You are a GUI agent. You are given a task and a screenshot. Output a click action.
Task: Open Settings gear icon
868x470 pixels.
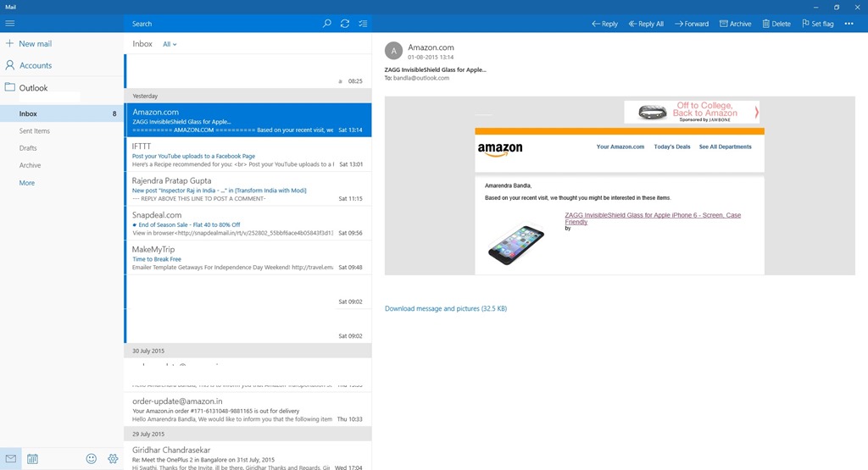(x=113, y=458)
